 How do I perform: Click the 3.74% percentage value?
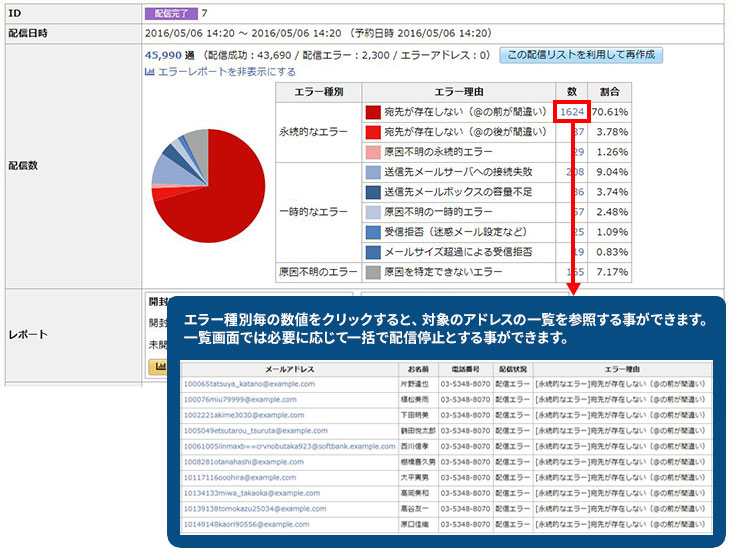tap(612, 192)
